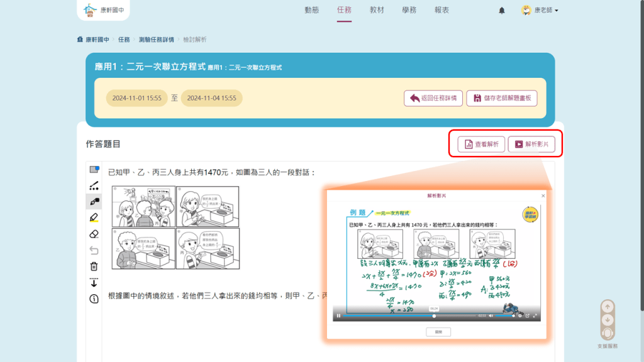Click the 查看解析 button
Image resolution: width=644 pixels, height=362 pixels.
[481, 145]
